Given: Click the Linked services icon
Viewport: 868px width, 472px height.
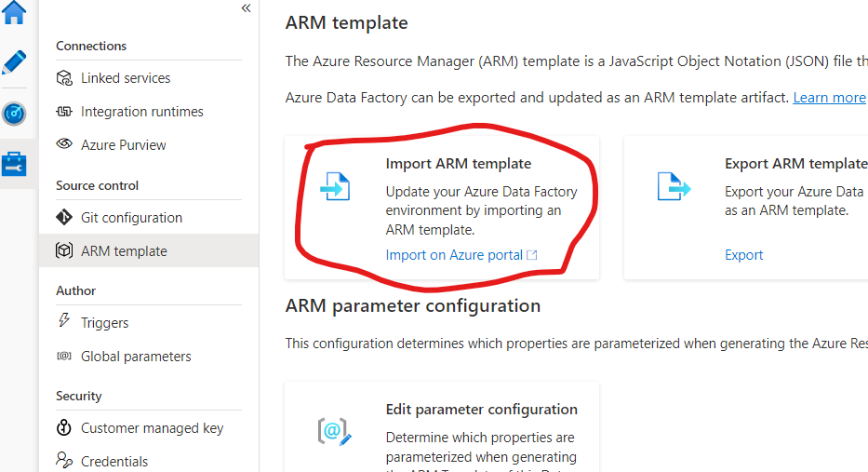Looking at the screenshot, I should click(x=64, y=78).
